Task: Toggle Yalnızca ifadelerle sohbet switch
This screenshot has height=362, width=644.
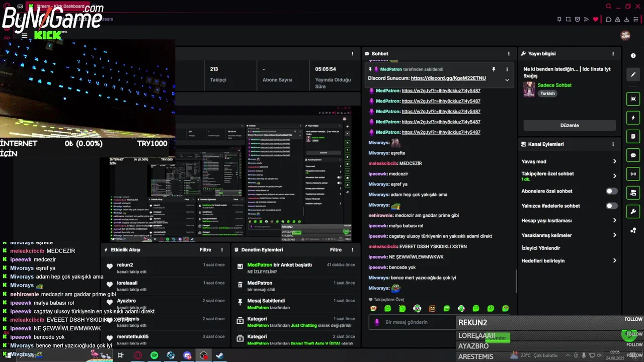Action: click(611, 206)
